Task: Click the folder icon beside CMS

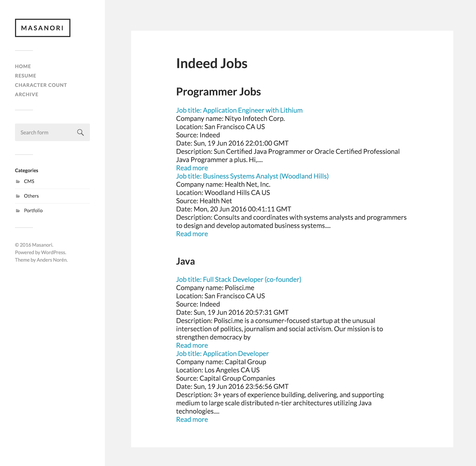Action: (18, 182)
